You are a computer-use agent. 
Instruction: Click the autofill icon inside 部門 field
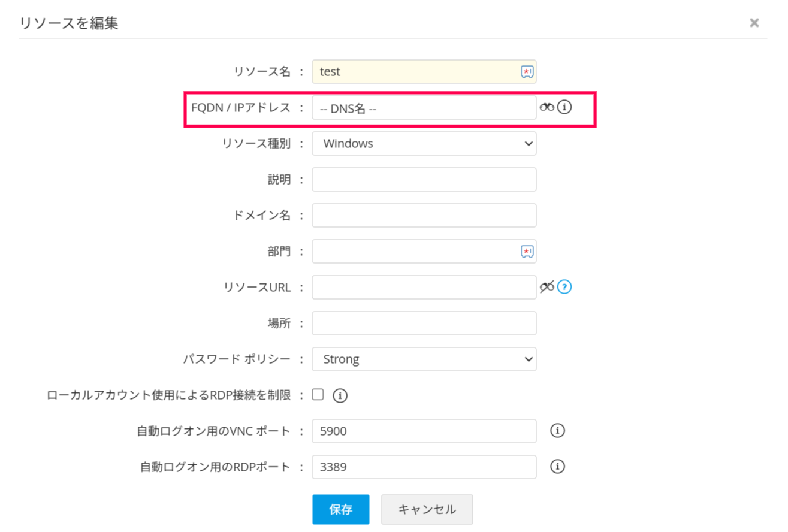pyautogui.click(x=527, y=252)
